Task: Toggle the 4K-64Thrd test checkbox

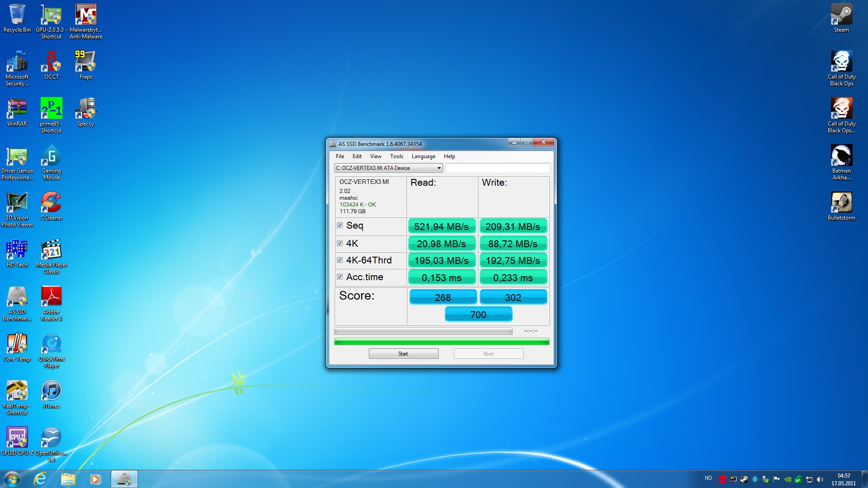Action: [x=340, y=260]
